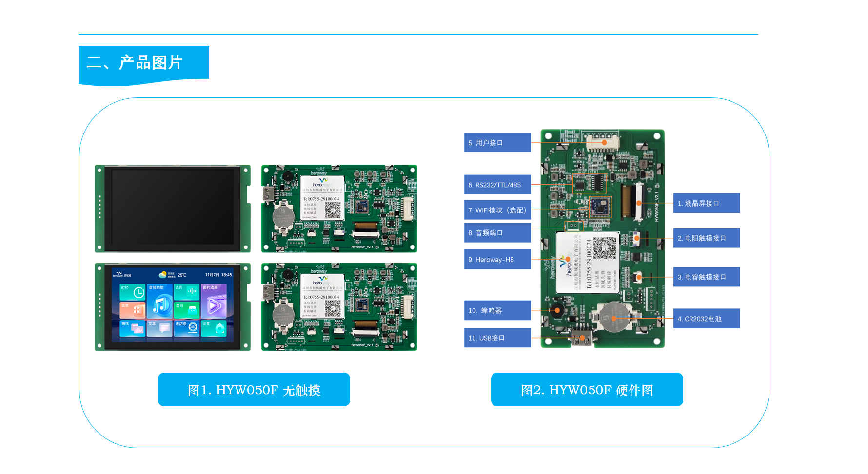Select the '6. RS232/TTL/485' label

pyautogui.click(x=497, y=185)
